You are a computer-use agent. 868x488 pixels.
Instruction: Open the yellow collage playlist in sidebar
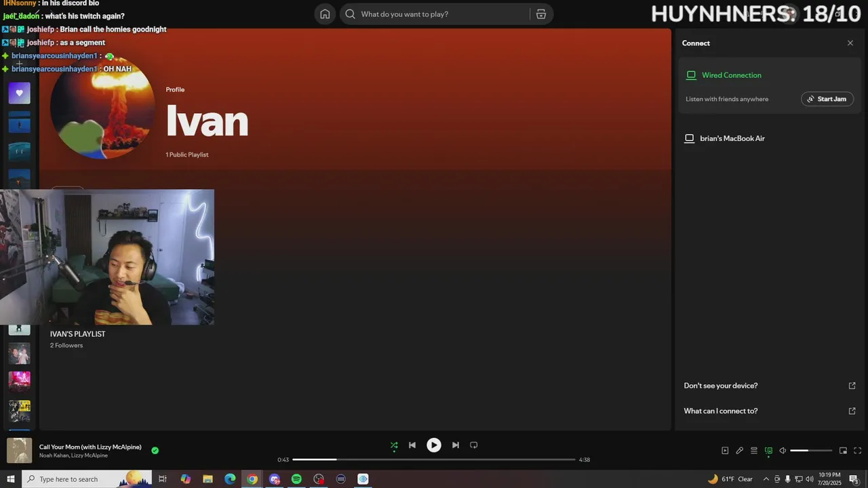coord(20,411)
